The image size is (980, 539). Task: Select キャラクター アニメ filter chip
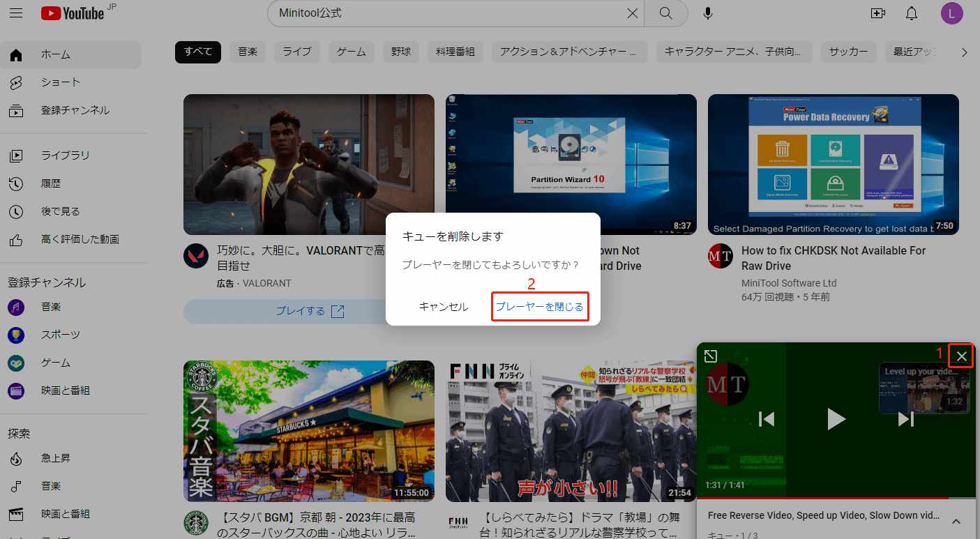[734, 52]
